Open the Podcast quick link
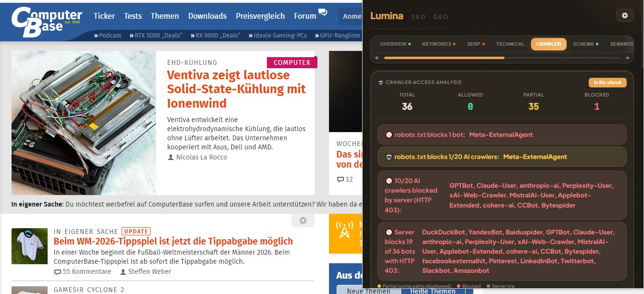 [108, 35]
